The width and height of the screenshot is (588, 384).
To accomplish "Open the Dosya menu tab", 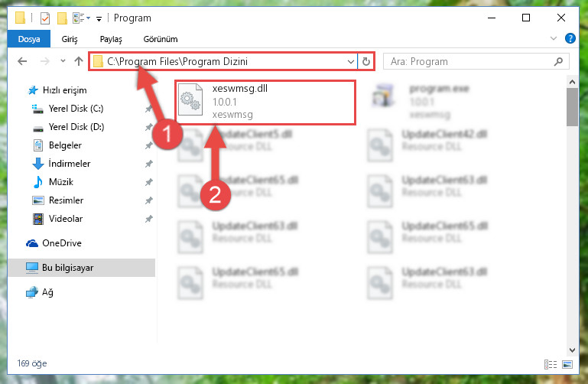I will [x=29, y=39].
